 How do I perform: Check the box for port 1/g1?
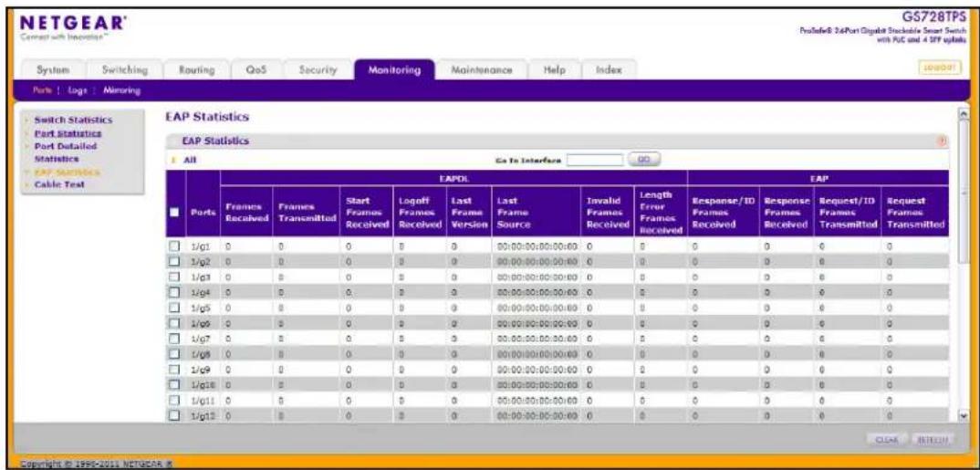(x=175, y=247)
